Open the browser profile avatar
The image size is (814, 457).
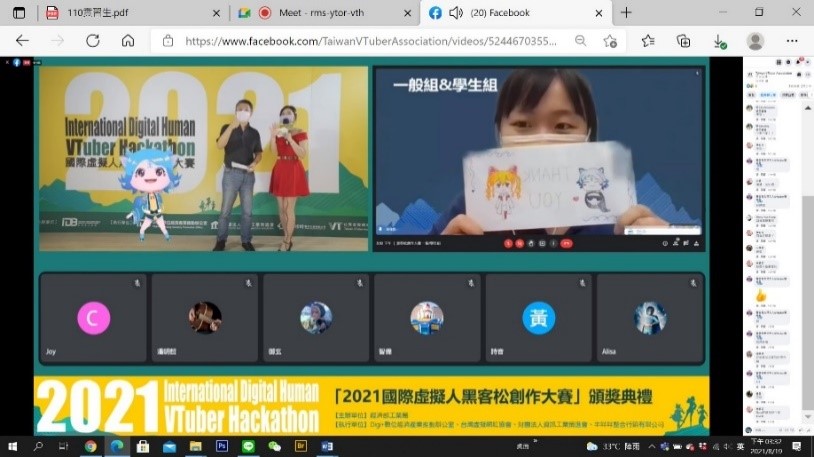click(755, 41)
